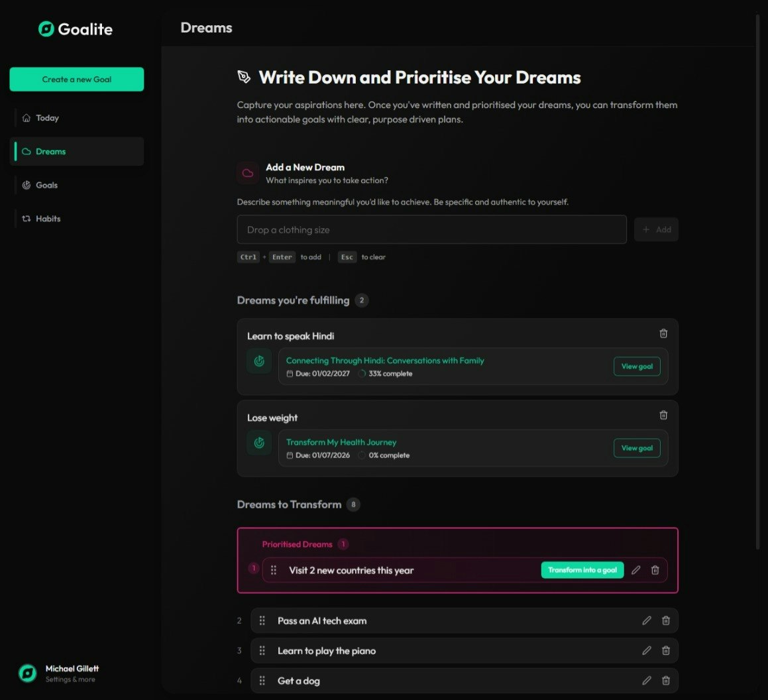Click the Goalite logo icon
768x700 pixels.
[x=44, y=29]
